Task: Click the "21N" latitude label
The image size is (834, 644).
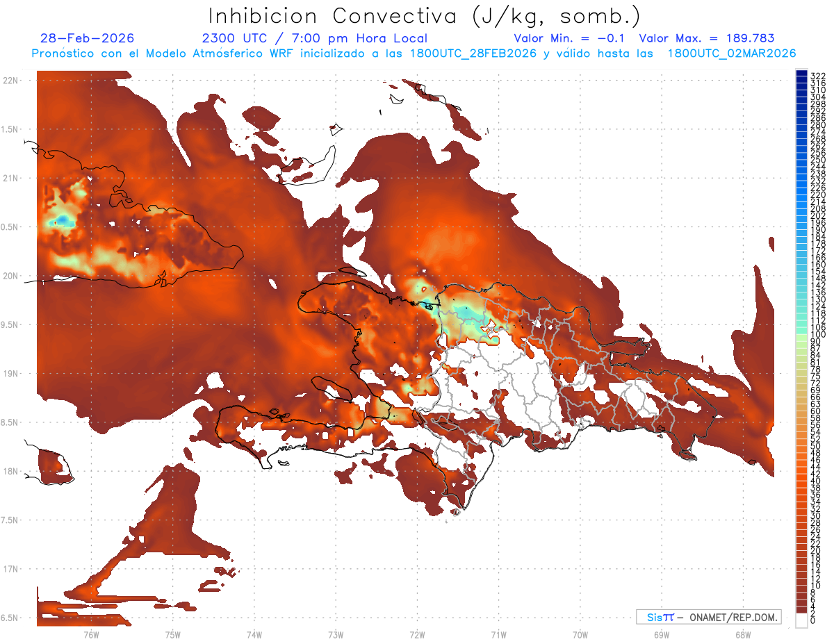Action: coord(10,178)
